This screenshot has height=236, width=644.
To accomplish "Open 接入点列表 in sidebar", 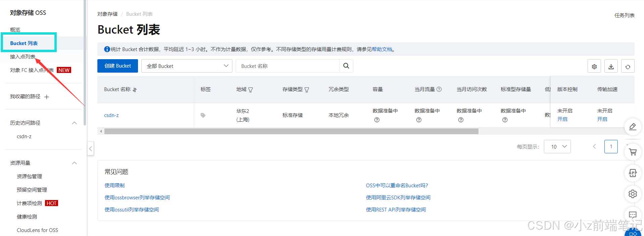I will coord(22,57).
